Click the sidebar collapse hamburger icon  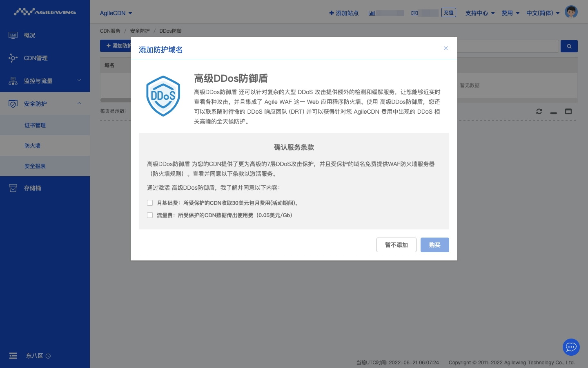tap(13, 356)
